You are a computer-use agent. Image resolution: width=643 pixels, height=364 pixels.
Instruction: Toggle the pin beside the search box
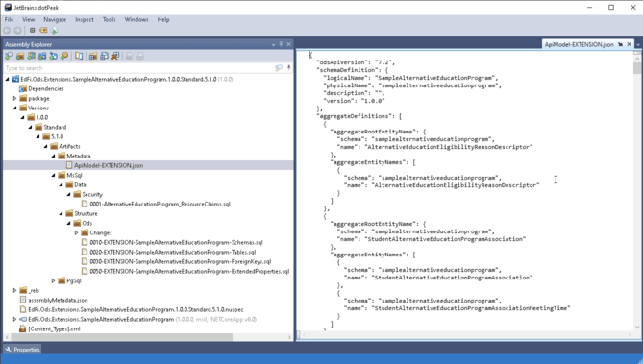pos(288,68)
